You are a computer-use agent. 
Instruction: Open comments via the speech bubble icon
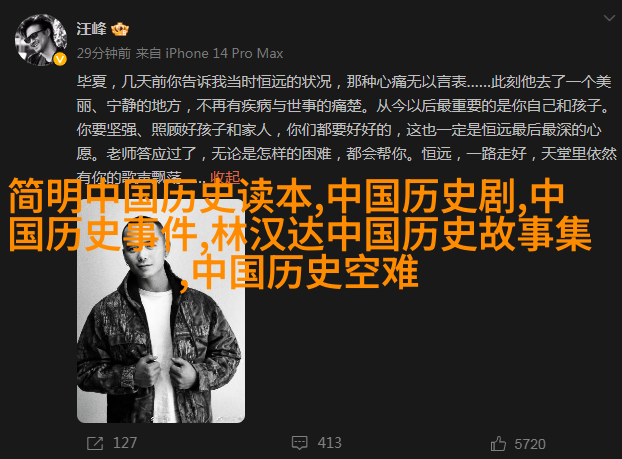[x=299, y=443]
